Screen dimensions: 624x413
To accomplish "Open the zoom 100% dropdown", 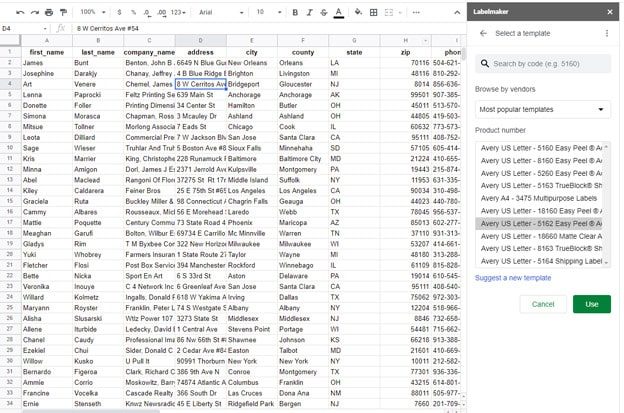I will (x=92, y=12).
